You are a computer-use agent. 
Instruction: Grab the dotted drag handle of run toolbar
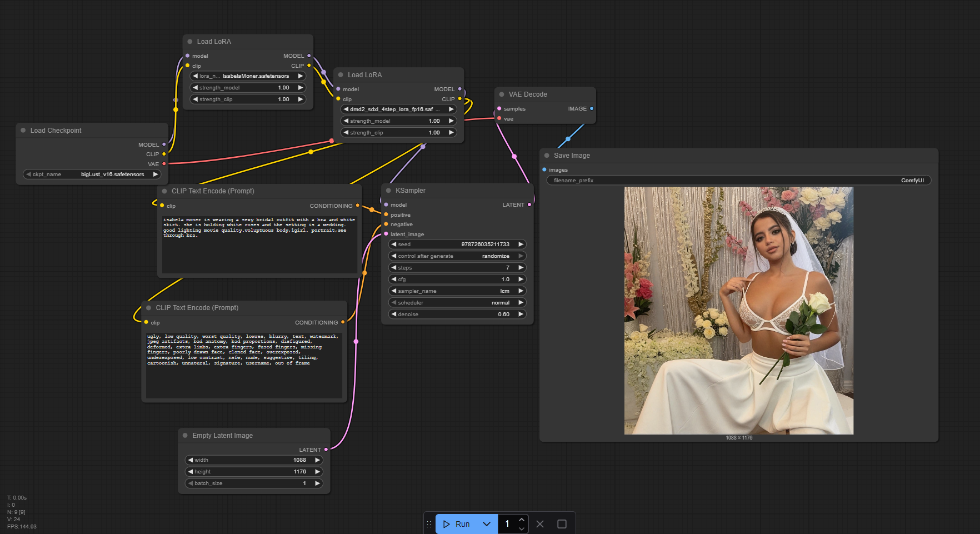[429, 524]
